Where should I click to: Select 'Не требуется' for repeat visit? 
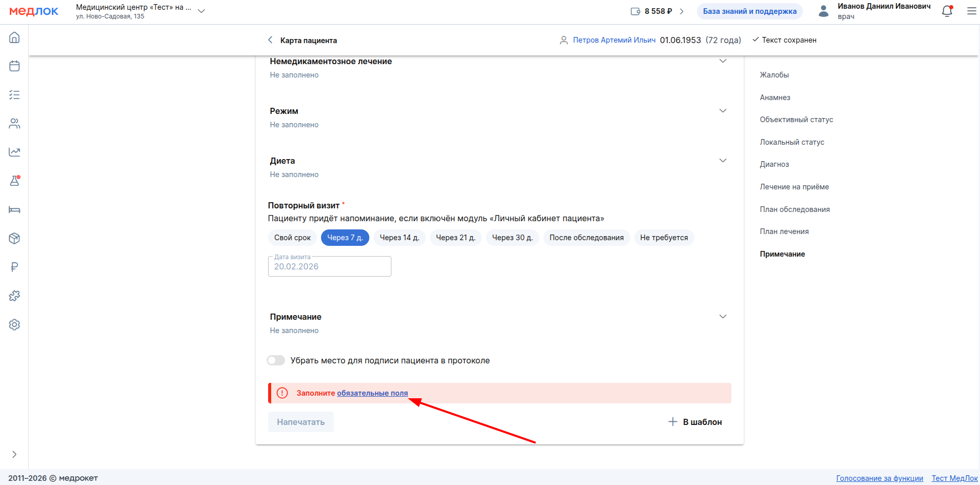tap(664, 238)
